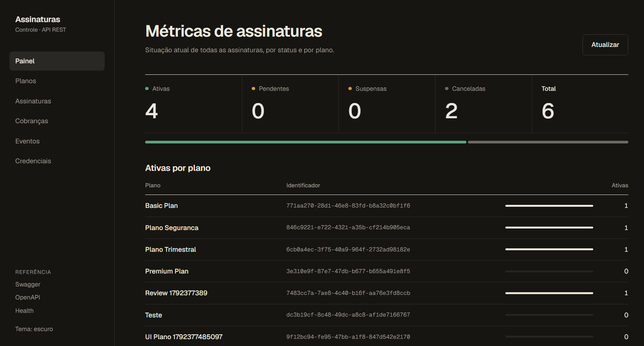This screenshot has height=346, width=644.
Task: Click identifier 6cb0a4ec-3f75-40a9-964f-2732ad98182e
Action: click(348, 249)
